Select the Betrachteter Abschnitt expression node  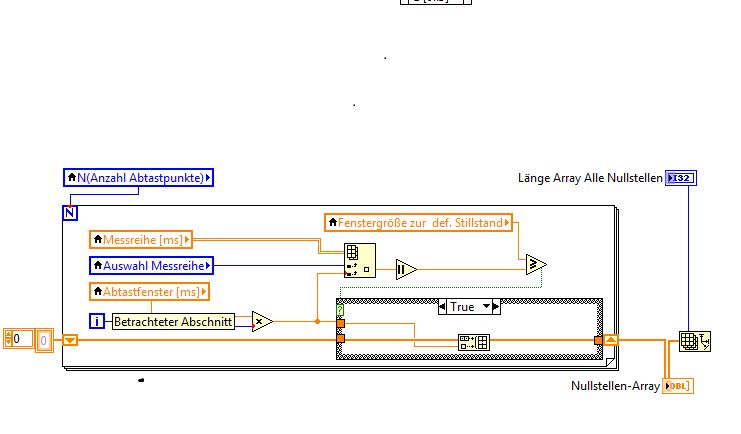(173, 321)
